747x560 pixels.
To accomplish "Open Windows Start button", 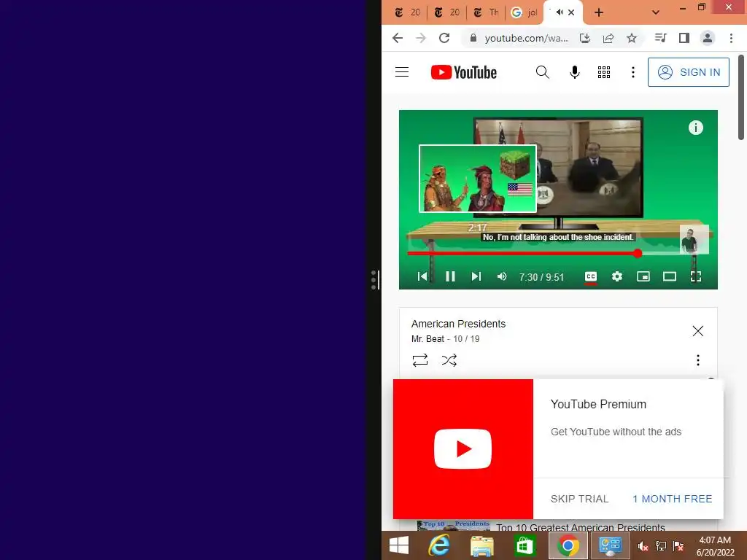I will [399, 545].
